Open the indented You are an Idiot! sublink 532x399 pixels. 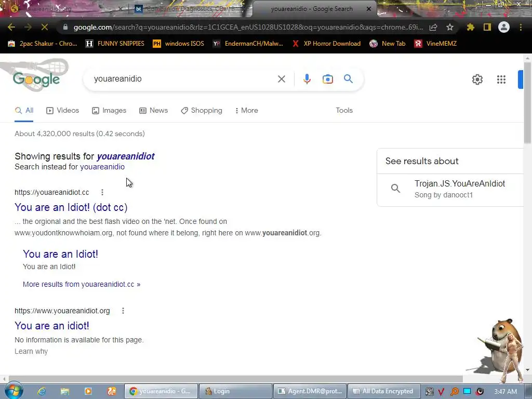[60, 254]
